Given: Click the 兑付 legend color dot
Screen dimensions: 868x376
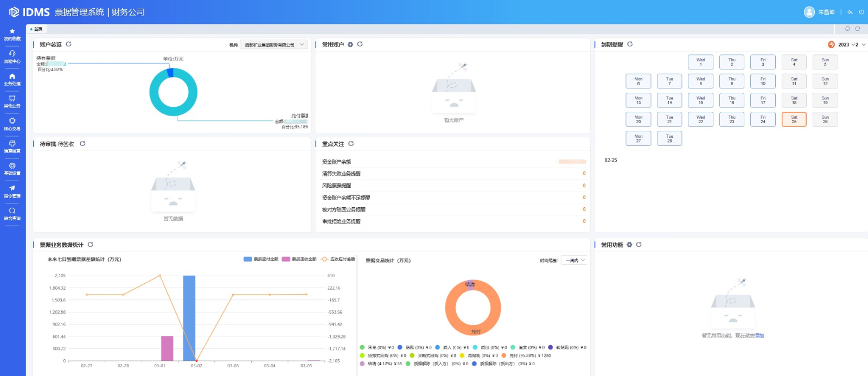Looking at the screenshot, I should [504, 356].
